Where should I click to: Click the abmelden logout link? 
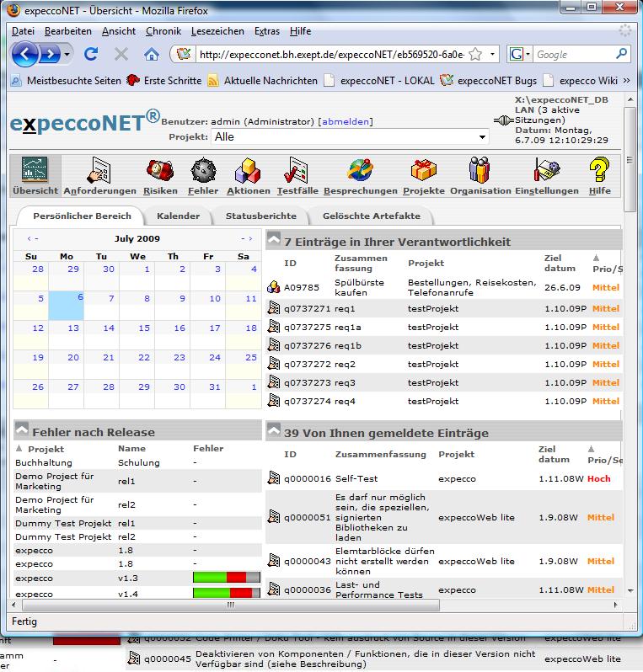pos(346,121)
